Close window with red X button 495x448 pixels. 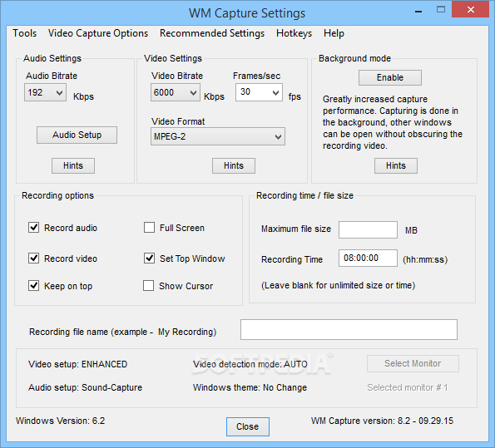tap(470, 9)
